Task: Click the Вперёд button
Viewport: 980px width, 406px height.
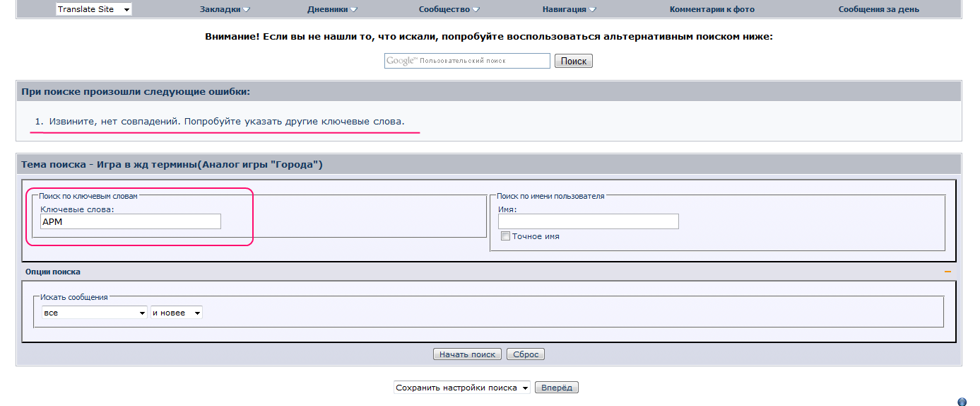Action: [x=557, y=388]
